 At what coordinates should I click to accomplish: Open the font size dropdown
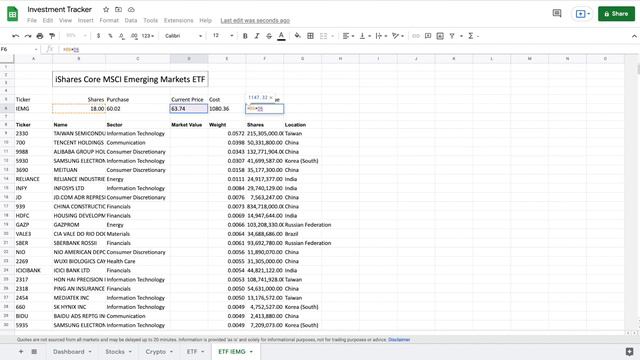click(222, 36)
